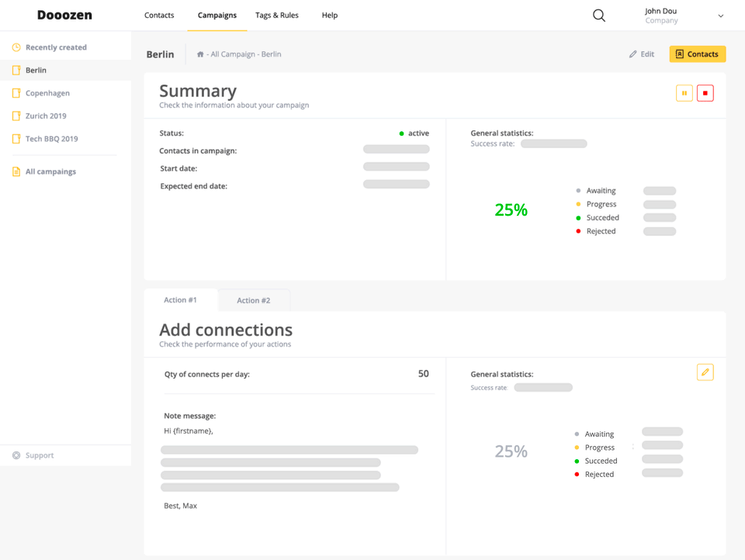
Task: Select All campaings in the sidebar
Action: (x=51, y=171)
